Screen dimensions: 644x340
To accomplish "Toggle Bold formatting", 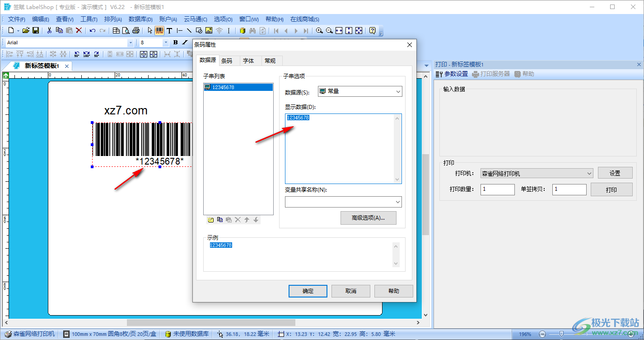I will click(x=176, y=42).
